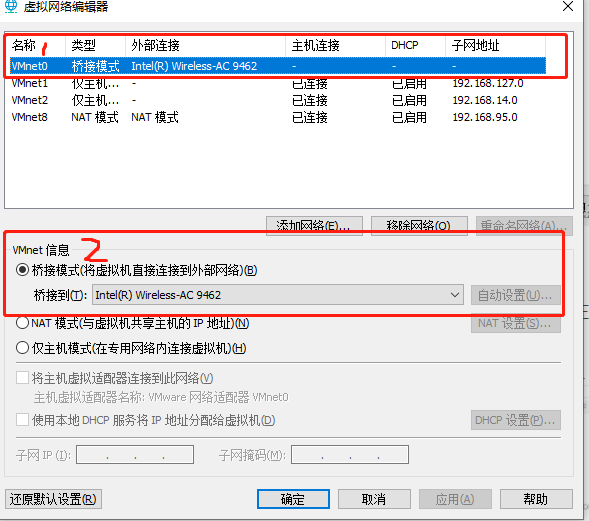Click the 帮助 button
Screen dimensions: 589x521
point(536,499)
